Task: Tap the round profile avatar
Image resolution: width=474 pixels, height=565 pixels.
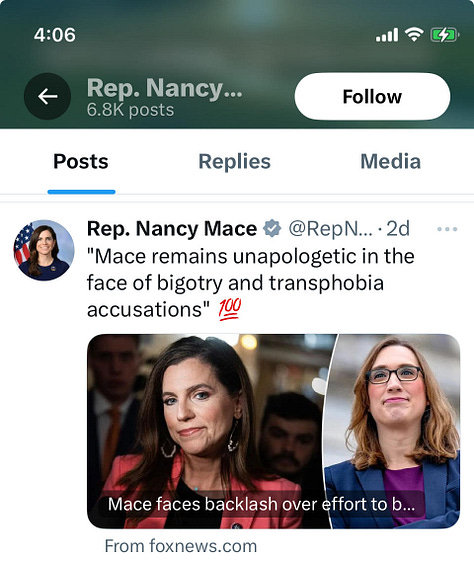Action: pyautogui.click(x=44, y=250)
